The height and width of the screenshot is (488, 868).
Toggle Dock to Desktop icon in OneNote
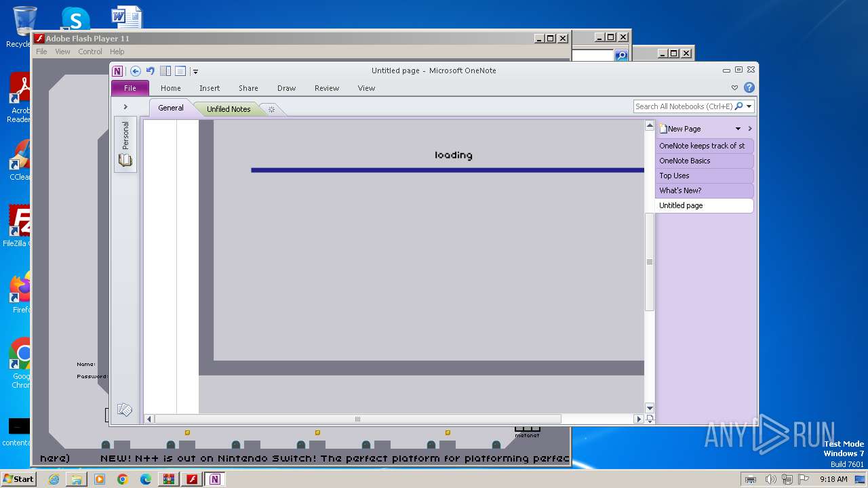pyautogui.click(x=165, y=71)
